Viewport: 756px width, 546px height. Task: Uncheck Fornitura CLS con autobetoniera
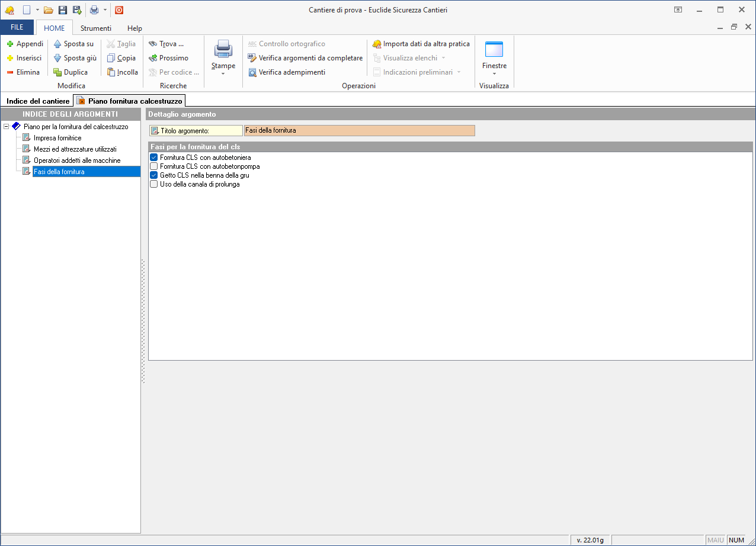(x=154, y=158)
